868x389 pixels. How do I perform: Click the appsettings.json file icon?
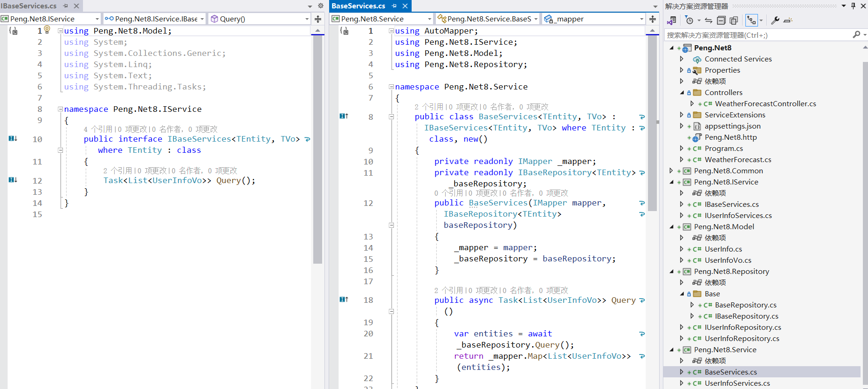tap(697, 126)
